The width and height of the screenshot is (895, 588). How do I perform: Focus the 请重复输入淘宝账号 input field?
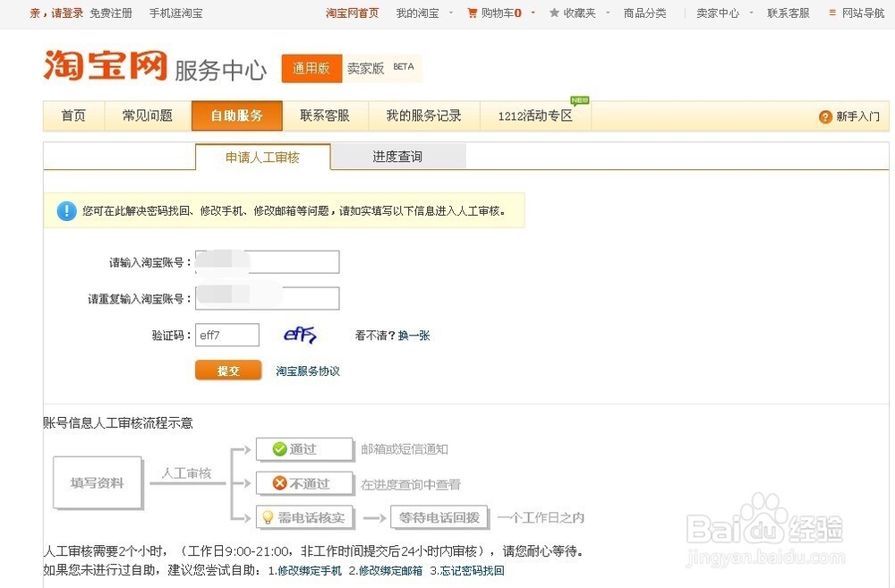tap(267, 298)
